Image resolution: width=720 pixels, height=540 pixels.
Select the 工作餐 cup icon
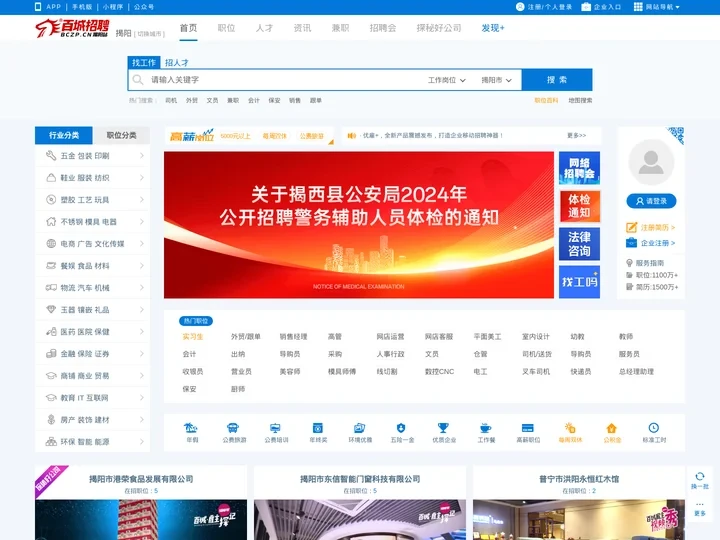[x=485, y=428]
